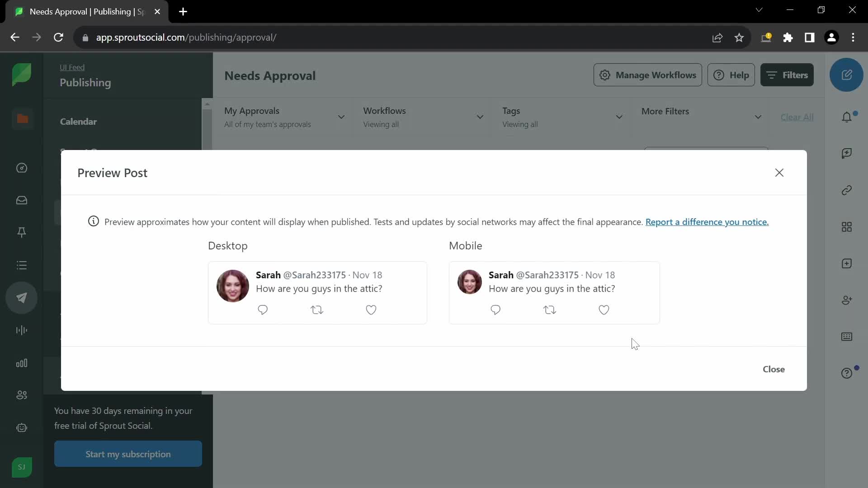Open the Compose new post button

tap(846, 75)
